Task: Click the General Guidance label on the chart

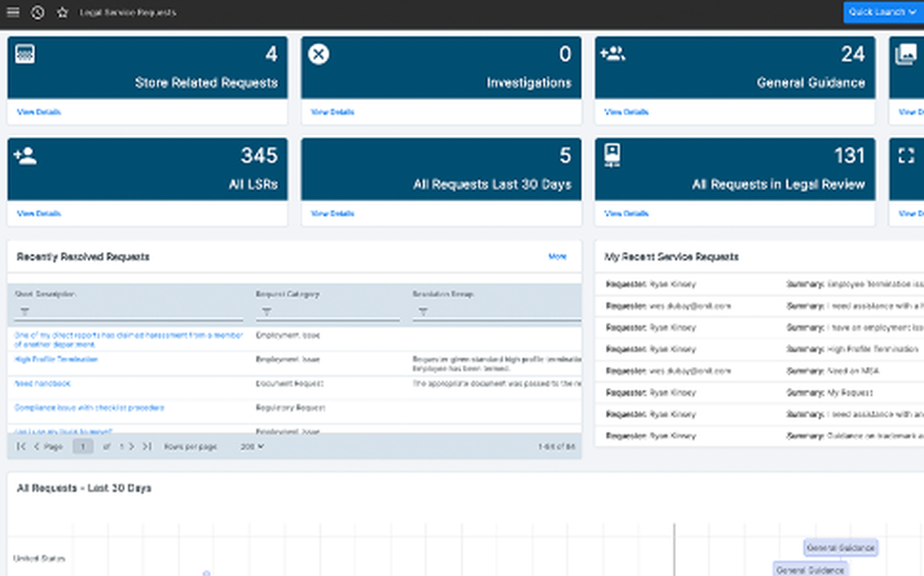Action: coord(842,546)
